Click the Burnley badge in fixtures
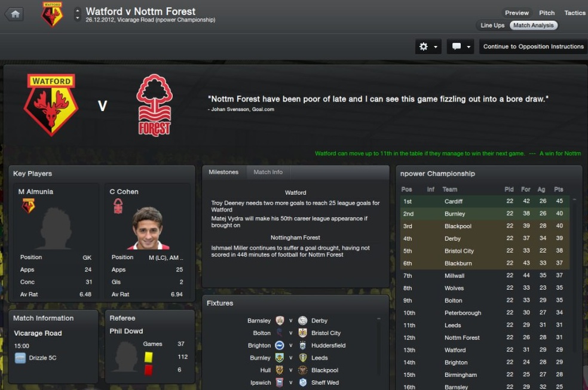The image size is (588, 390). pos(280,358)
